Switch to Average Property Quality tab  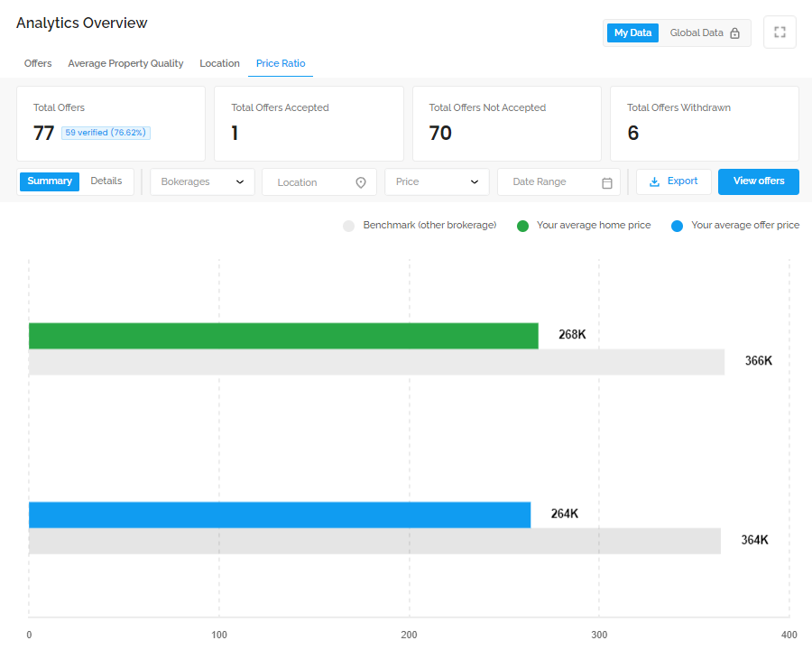125,63
